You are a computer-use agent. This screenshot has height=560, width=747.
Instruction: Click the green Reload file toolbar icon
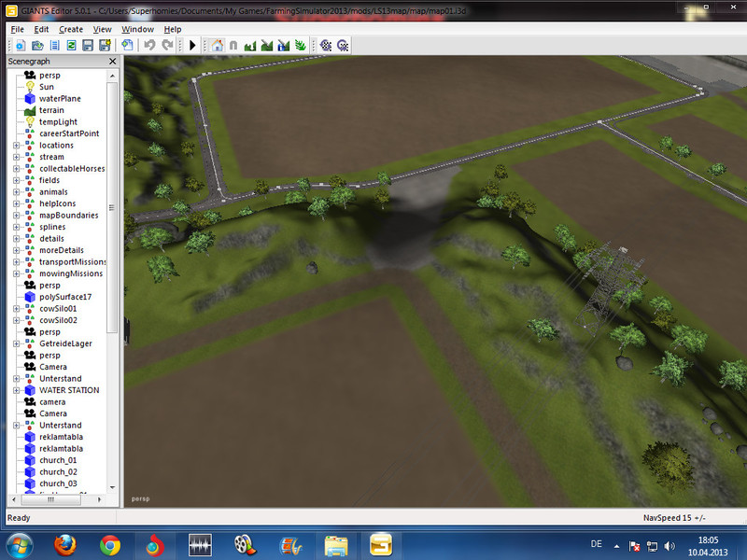click(x=71, y=46)
